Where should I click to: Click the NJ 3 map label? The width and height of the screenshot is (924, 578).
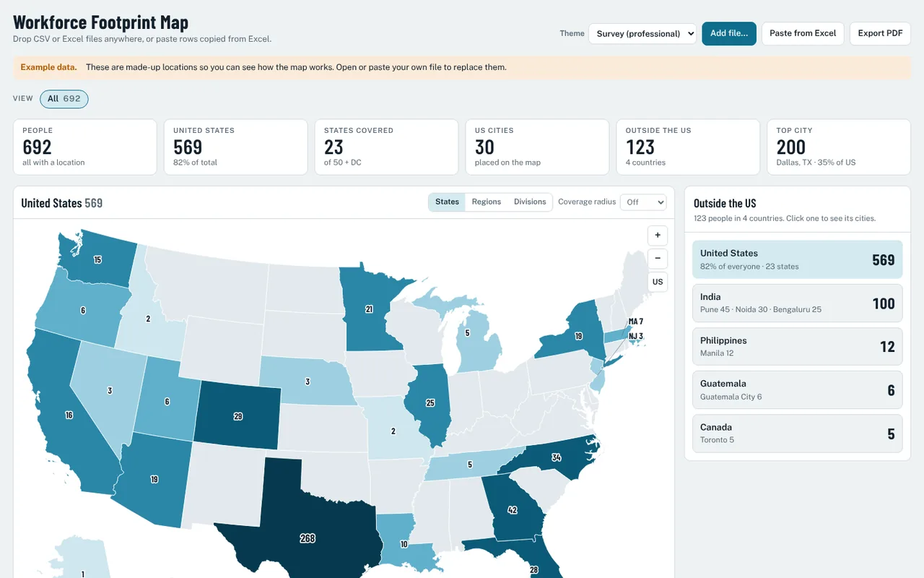[x=635, y=336]
